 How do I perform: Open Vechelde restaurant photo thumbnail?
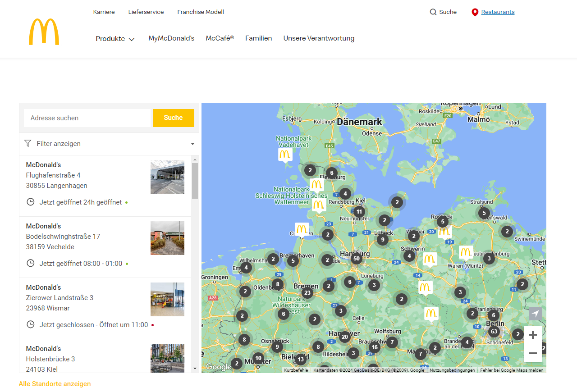(167, 238)
